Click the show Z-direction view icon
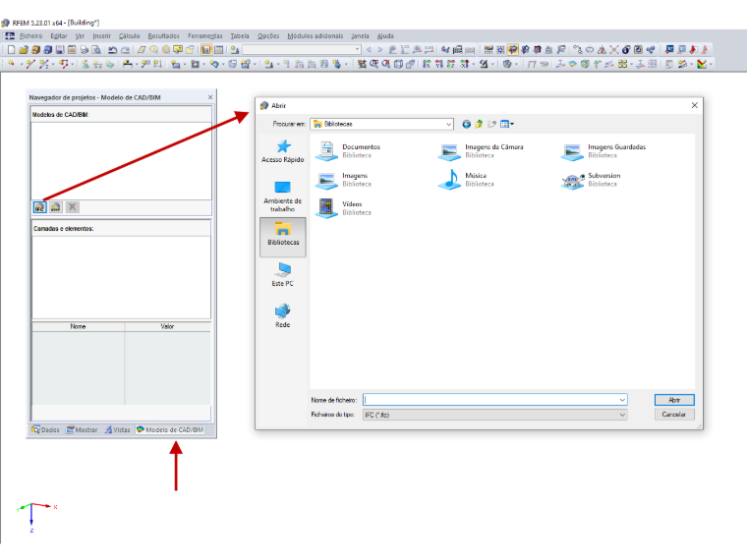 [451, 64]
